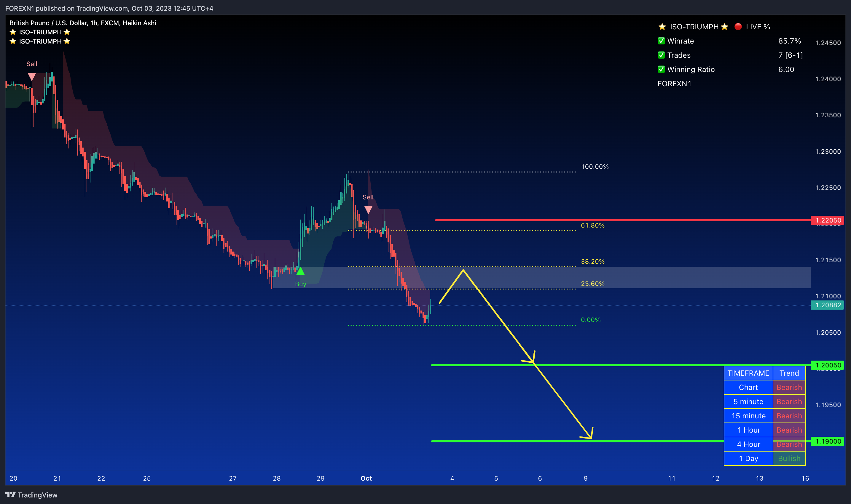Click the 1.20500 price axis label

[828, 332]
